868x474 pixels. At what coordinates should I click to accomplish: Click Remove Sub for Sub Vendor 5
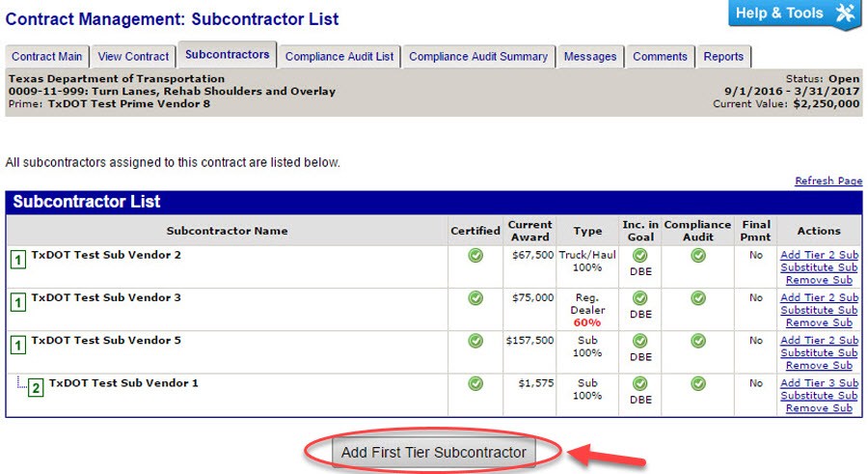(819, 366)
